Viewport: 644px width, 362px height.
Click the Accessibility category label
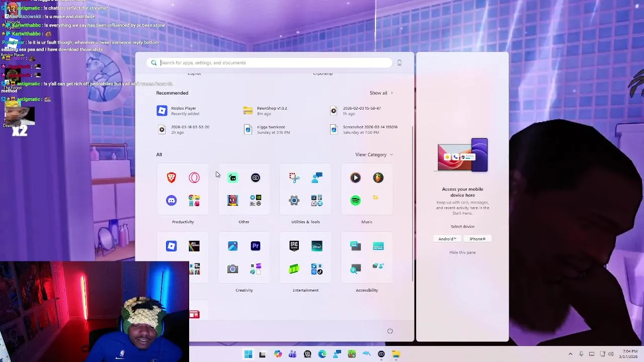click(367, 290)
